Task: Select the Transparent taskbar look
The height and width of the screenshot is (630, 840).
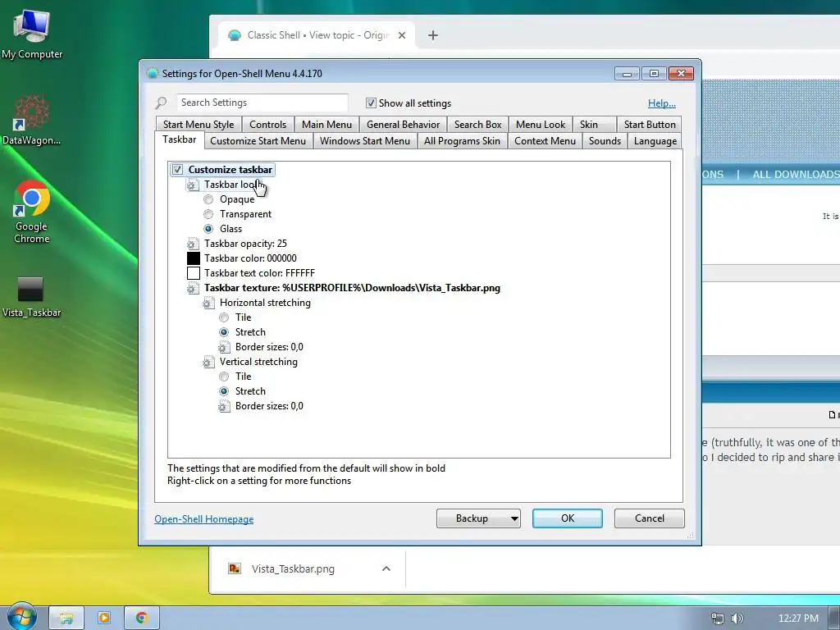Action: (x=208, y=214)
